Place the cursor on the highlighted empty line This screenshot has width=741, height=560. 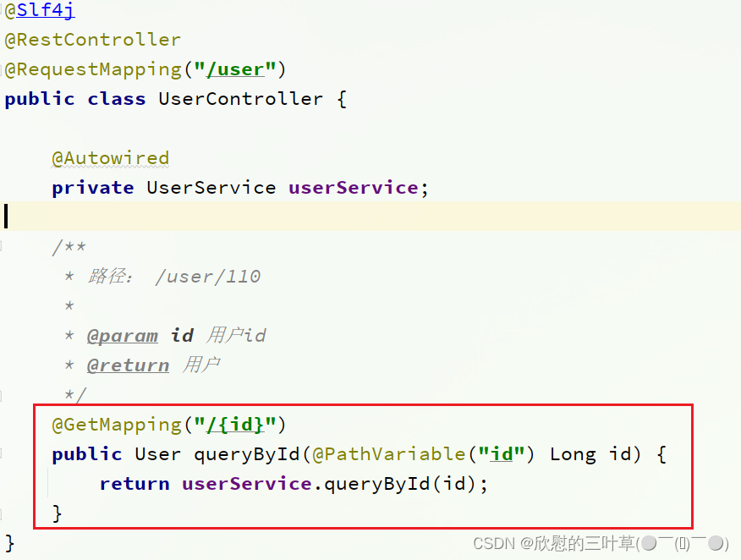[370, 217]
